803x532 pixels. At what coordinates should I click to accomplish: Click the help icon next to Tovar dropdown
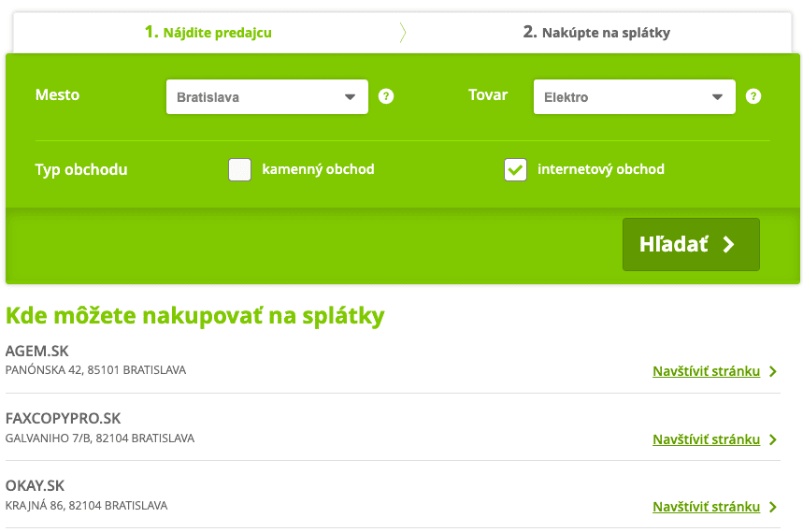click(x=753, y=96)
